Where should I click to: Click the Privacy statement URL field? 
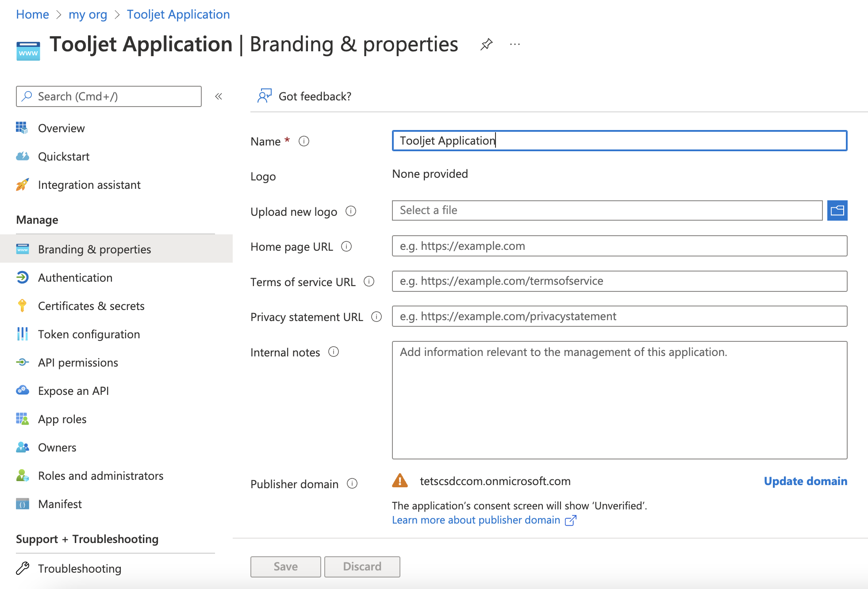(619, 316)
